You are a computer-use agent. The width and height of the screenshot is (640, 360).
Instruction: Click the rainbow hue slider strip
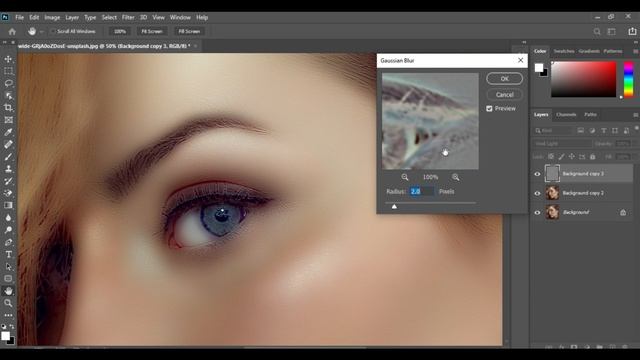click(629, 80)
